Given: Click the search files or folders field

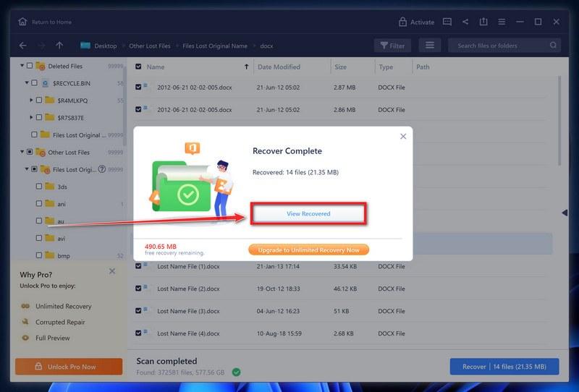Looking at the screenshot, I should (x=504, y=46).
